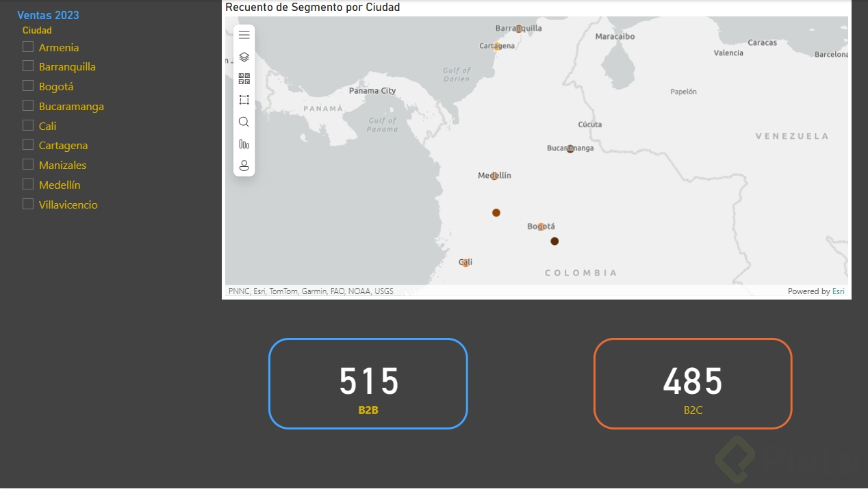Screen dimensions: 868x489
Task: Click the map attribution text PNNC, Esri, TomTom
Action: [311, 291]
